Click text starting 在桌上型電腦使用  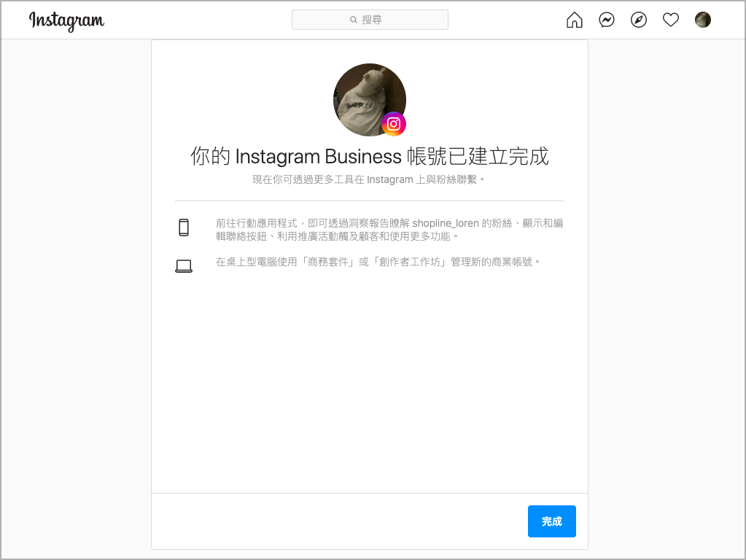pos(378,262)
